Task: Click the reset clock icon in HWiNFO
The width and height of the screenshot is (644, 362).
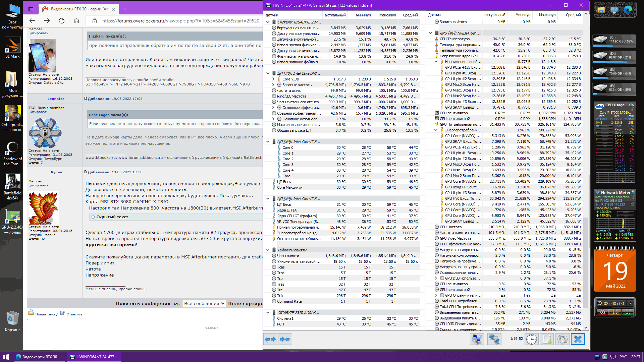Action: tap(532, 339)
